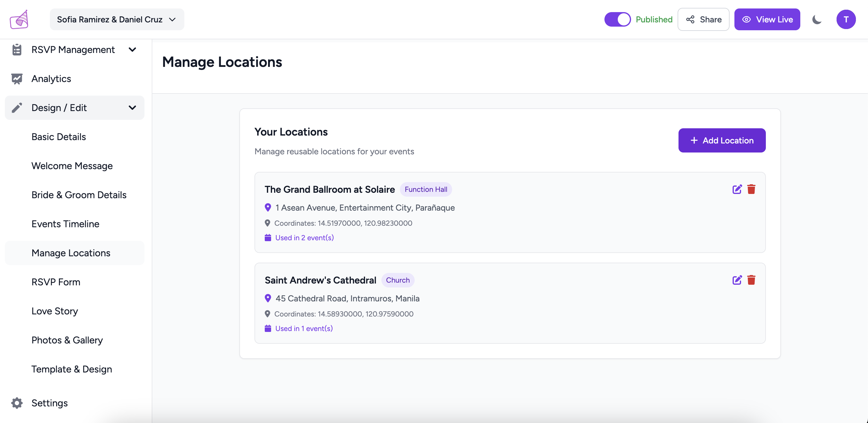Click the share icon inside Share button
Image resolution: width=868 pixels, height=423 pixels.
tap(690, 20)
